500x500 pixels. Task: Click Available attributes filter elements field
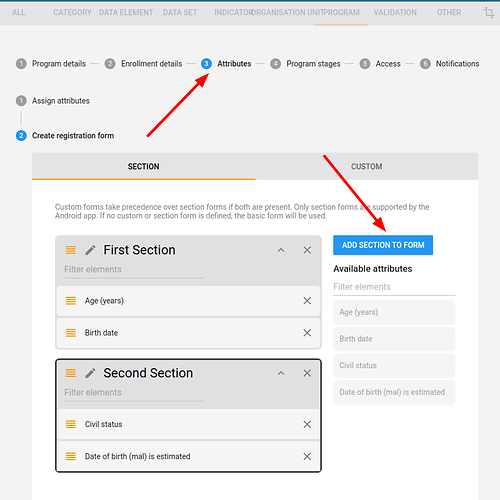pyautogui.click(x=394, y=287)
